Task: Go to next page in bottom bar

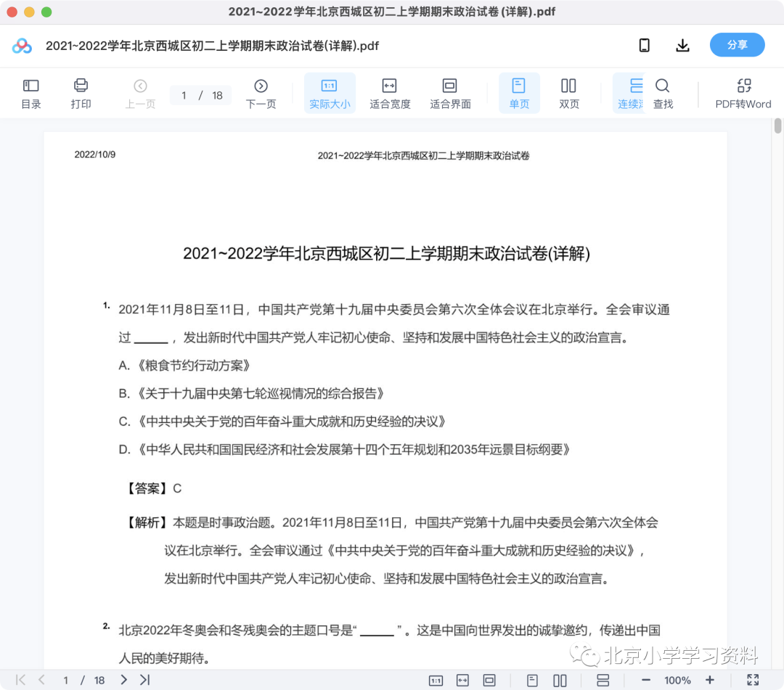Action: tap(124, 680)
